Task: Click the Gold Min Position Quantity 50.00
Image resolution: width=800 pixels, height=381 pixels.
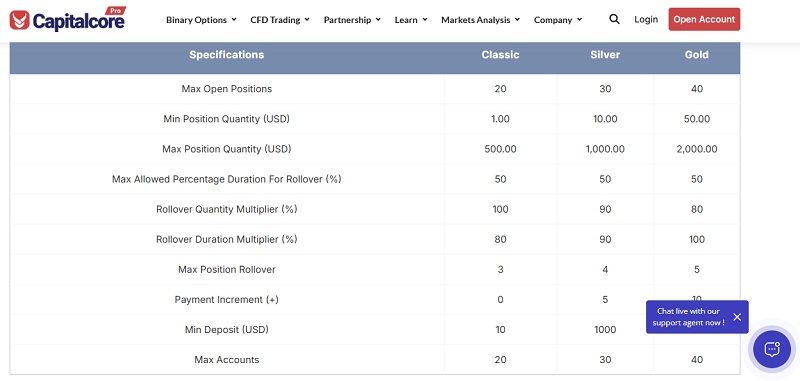Action: 696,119
